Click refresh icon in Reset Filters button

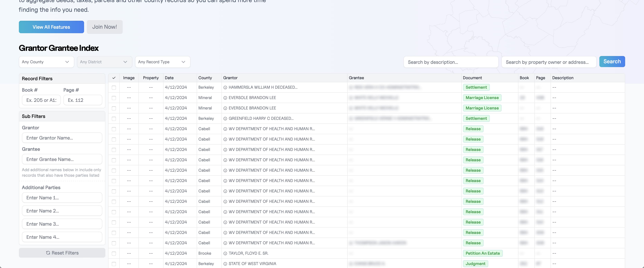point(48,253)
